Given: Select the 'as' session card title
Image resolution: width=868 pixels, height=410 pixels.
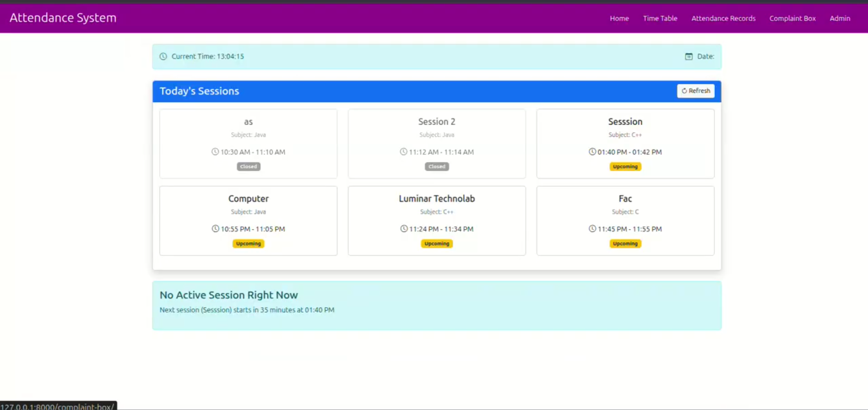Looking at the screenshot, I should point(248,122).
